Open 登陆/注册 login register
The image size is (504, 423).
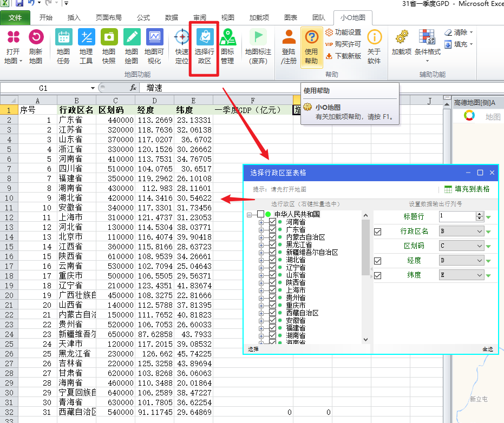coord(289,47)
